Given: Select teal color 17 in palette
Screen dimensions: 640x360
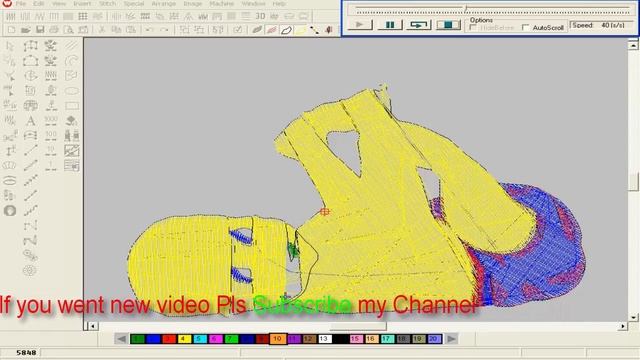Looking at the screenshot, I should [x=387, y=339].
